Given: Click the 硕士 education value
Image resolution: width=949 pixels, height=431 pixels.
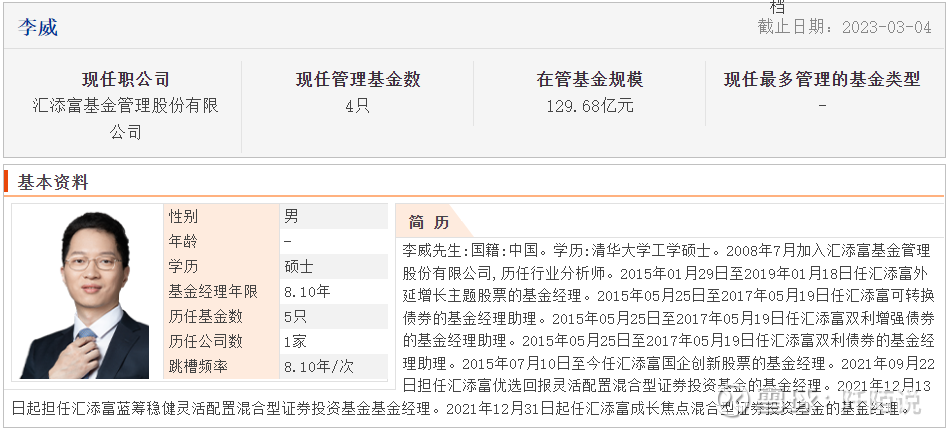Looking at the screenshot, I should pyautogui.click(x=299, y=266).
